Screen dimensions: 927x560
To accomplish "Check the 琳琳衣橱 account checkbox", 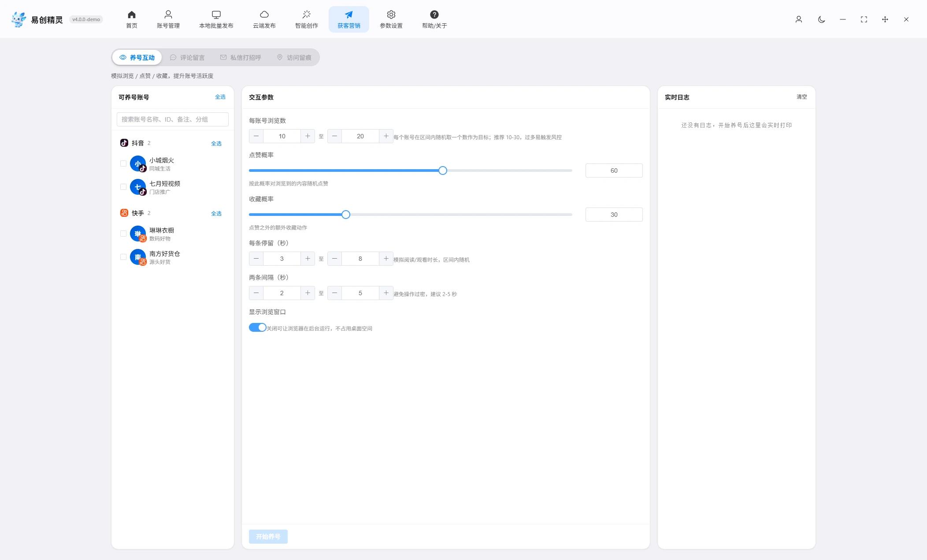I will click(123, 234).
